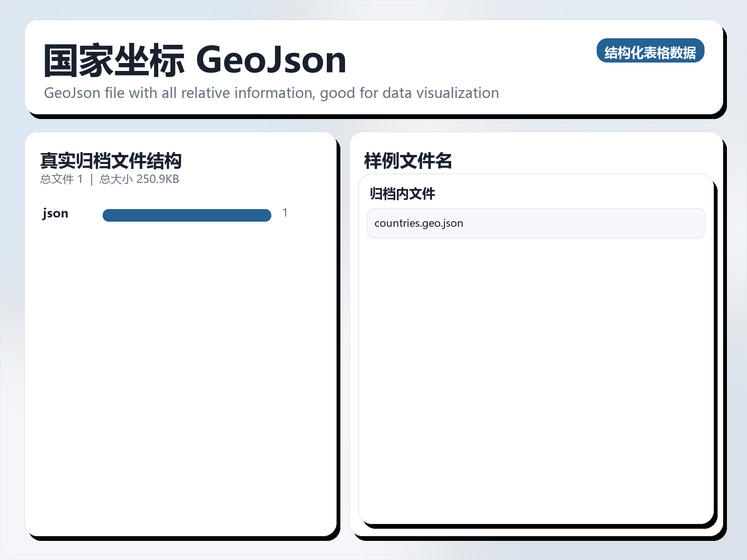
Task: Click the json label in file structure panel
Action: 55,213
